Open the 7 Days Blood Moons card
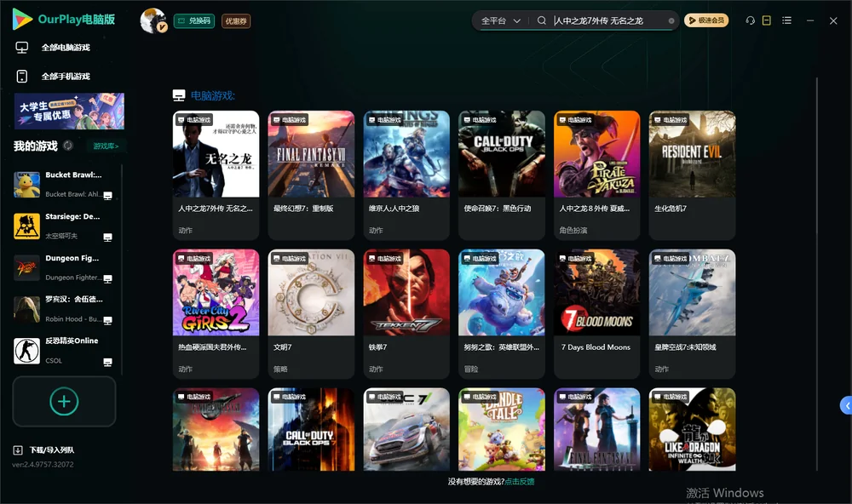Screen dimensions: 852x504 (597, 313)
